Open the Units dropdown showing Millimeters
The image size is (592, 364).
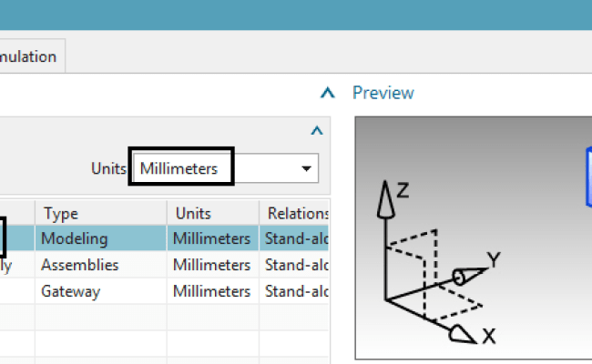[x=226, y=168]
